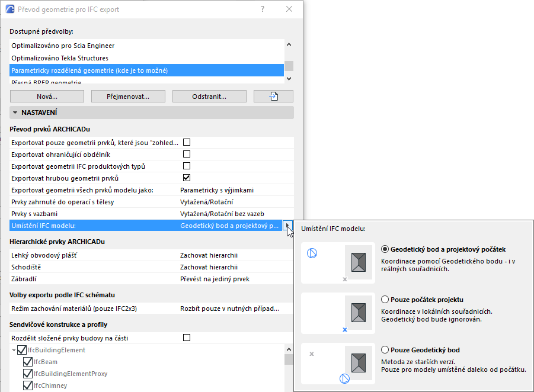Click the import/export preset icon button
534x392 pixels.
click(273, 97)
